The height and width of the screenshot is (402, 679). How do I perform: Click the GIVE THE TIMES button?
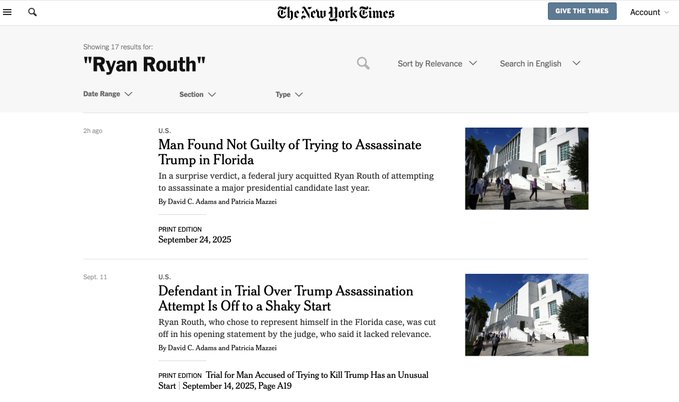point(582,11)
